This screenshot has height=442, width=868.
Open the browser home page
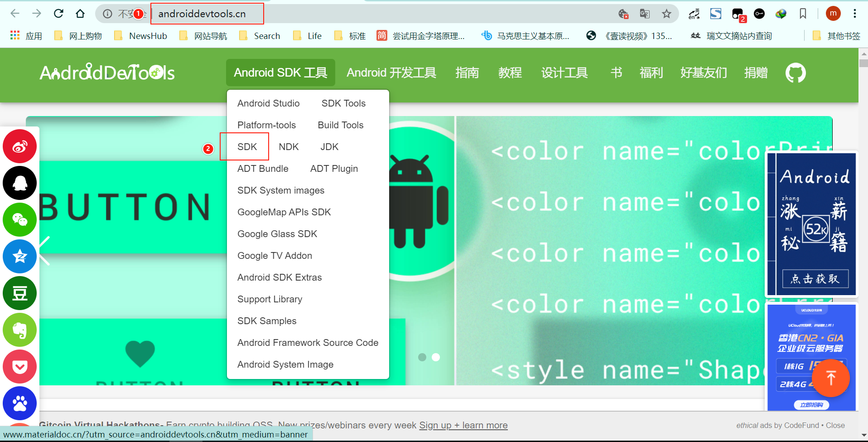pos(80,14)
